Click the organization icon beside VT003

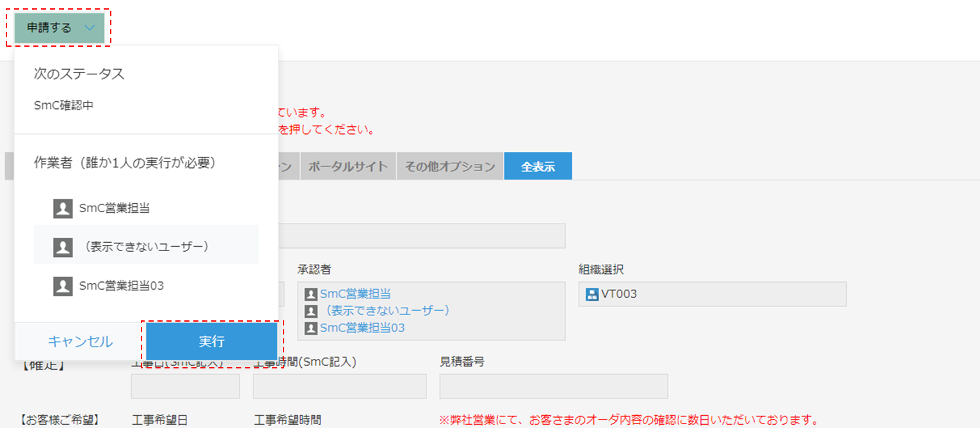592,295
